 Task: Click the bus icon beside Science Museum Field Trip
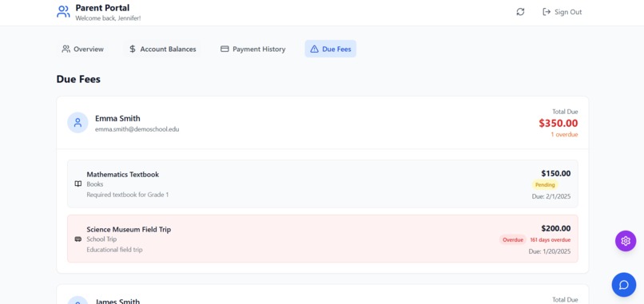pos(78,239)
